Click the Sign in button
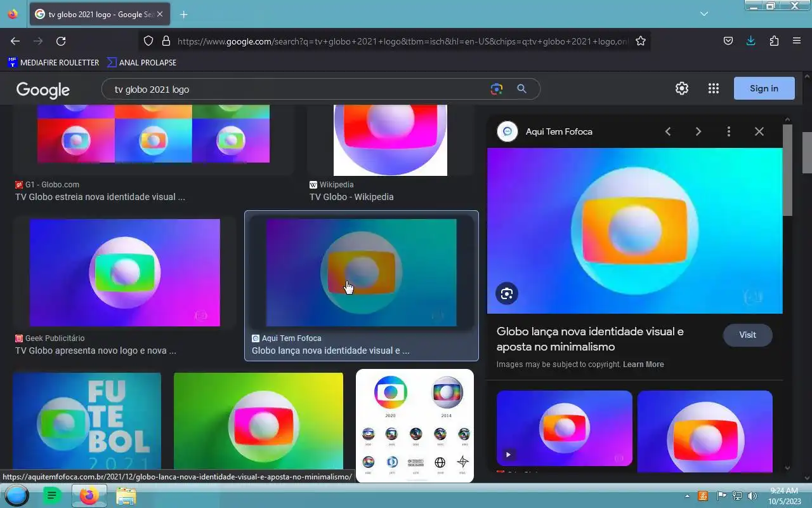Image resolution: width=812 pixels, height=508 pixels. point(764,89)
